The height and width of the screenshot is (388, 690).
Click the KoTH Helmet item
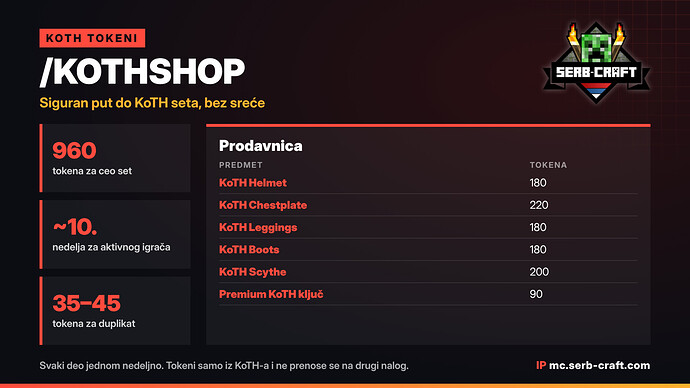[x=253, y=183]
